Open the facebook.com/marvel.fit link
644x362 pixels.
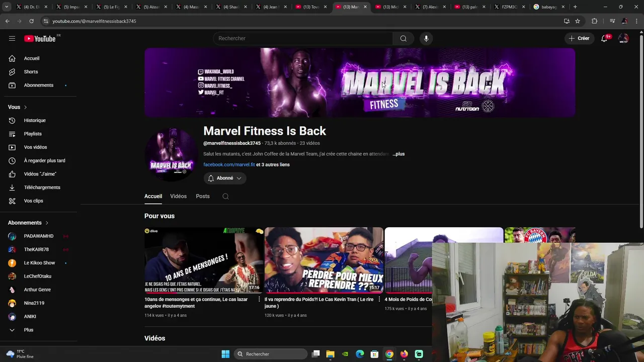point(229,164)
